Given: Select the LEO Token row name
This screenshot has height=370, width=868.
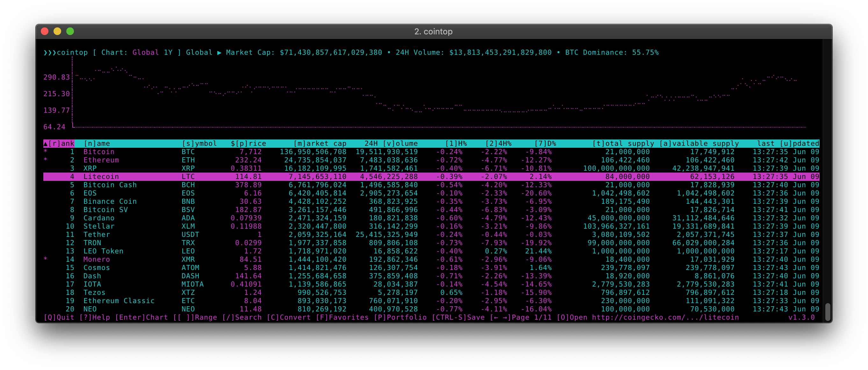Looking at the screenshot, I should coord(104,251).
